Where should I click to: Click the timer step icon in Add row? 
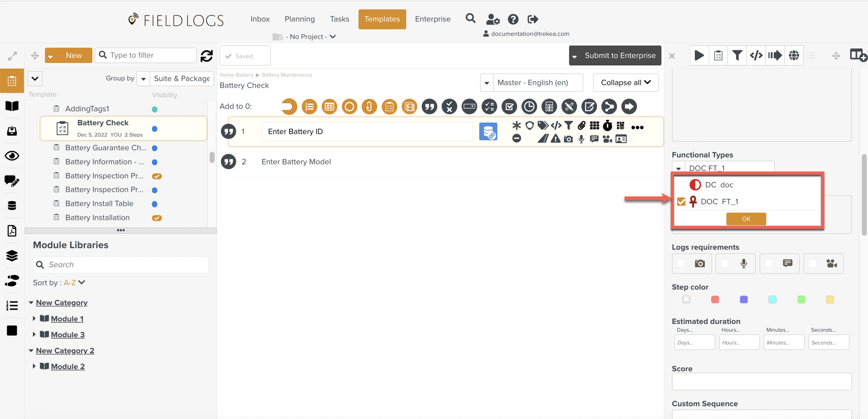[529, 106]
